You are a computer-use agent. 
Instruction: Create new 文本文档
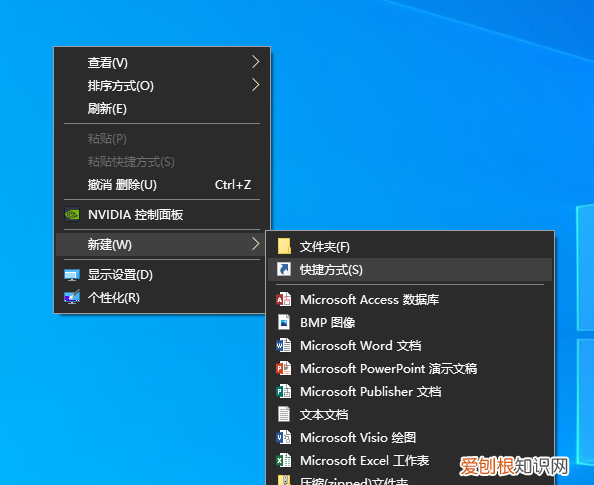point(410,414)
